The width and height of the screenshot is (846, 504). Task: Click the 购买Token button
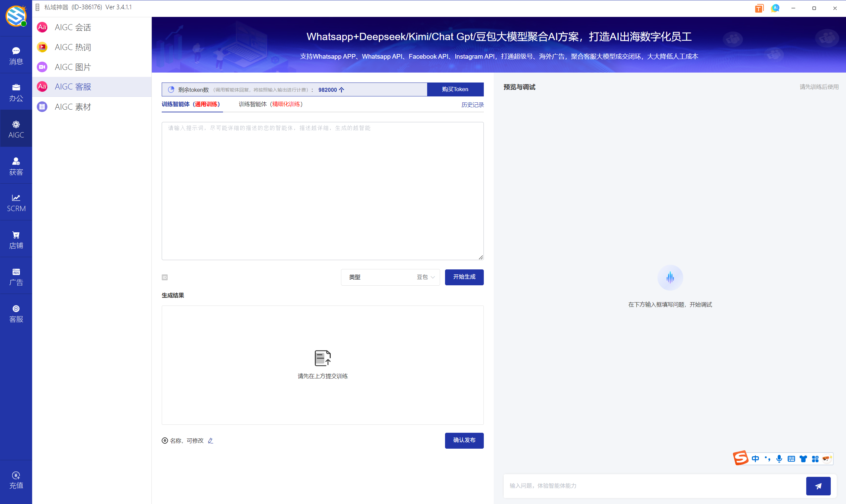pyautogui.click(x=455, y=89)
